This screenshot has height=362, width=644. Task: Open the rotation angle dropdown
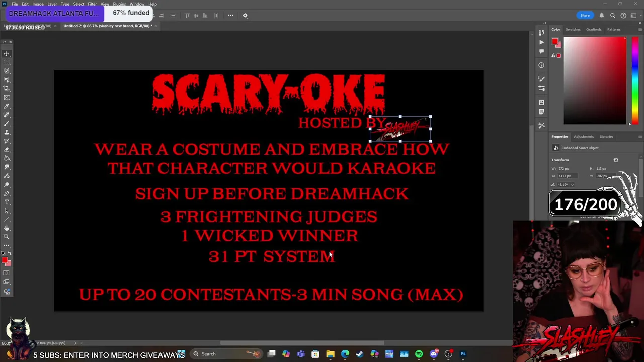tap(573, 185)
